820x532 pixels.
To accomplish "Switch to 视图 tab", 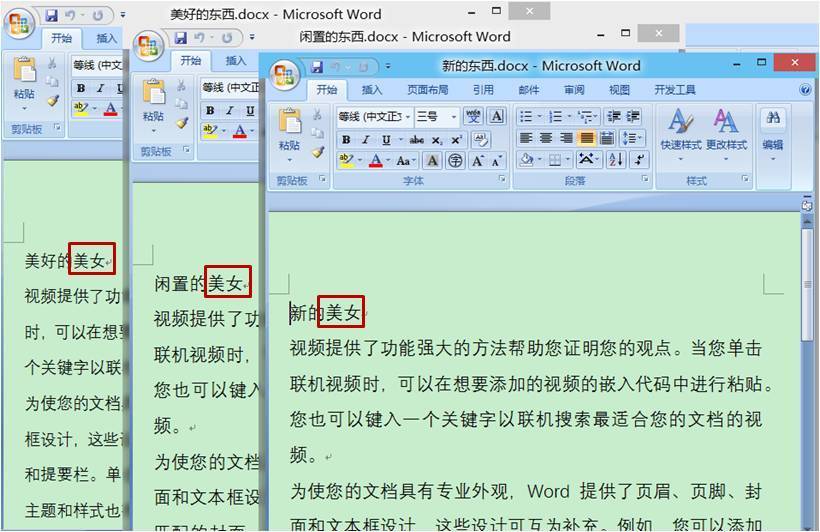I will [619, 90].
